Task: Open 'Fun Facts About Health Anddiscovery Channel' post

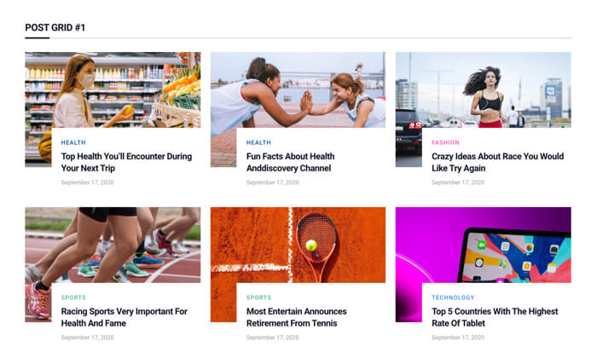Action: coord(291,162)
